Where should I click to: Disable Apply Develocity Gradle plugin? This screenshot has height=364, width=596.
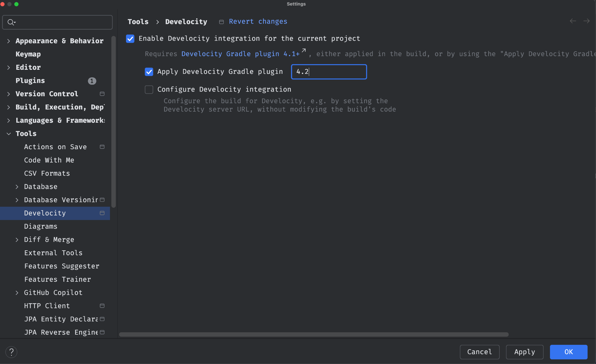tap(149, 72)
